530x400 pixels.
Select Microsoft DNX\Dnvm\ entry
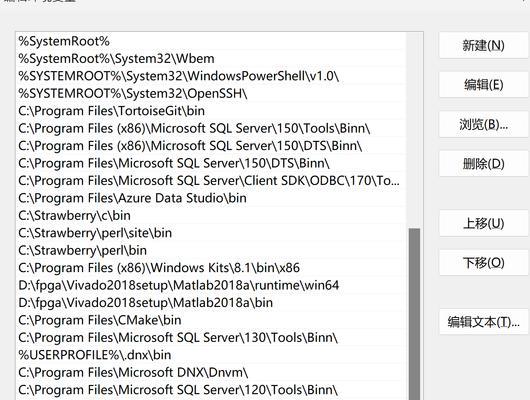pos(211,372)
